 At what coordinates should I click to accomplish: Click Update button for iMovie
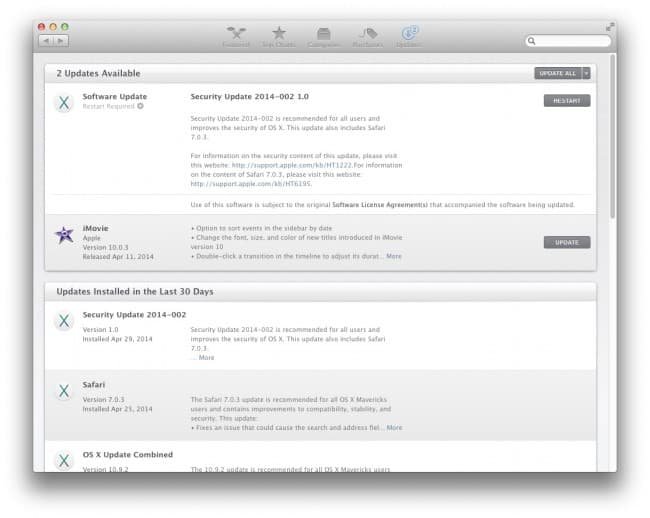tap(567, 242)
